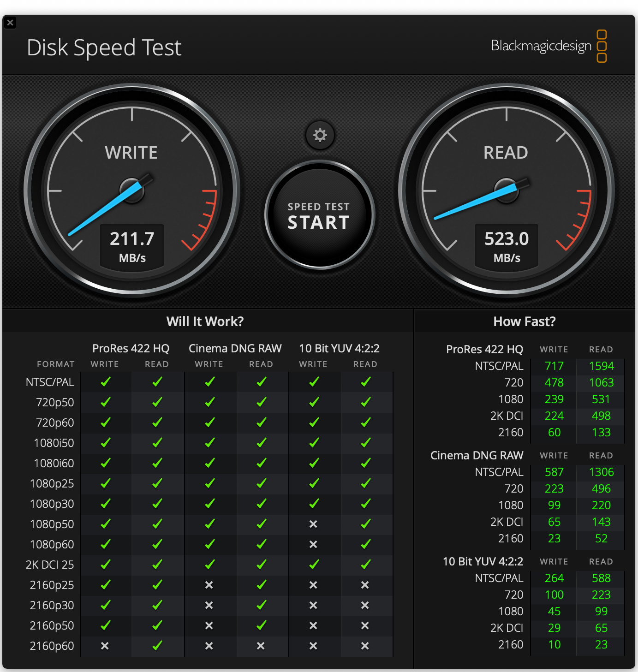This screenshot has width=638, height=672.
Task: Click the How Fast? heading
Action: [524, 321]
